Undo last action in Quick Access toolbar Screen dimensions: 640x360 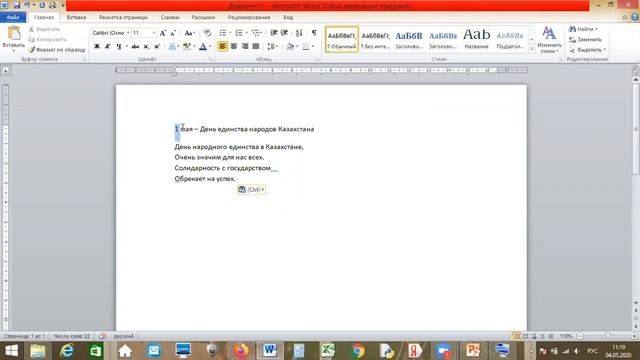pyautogui.click(x=27, y=5)
